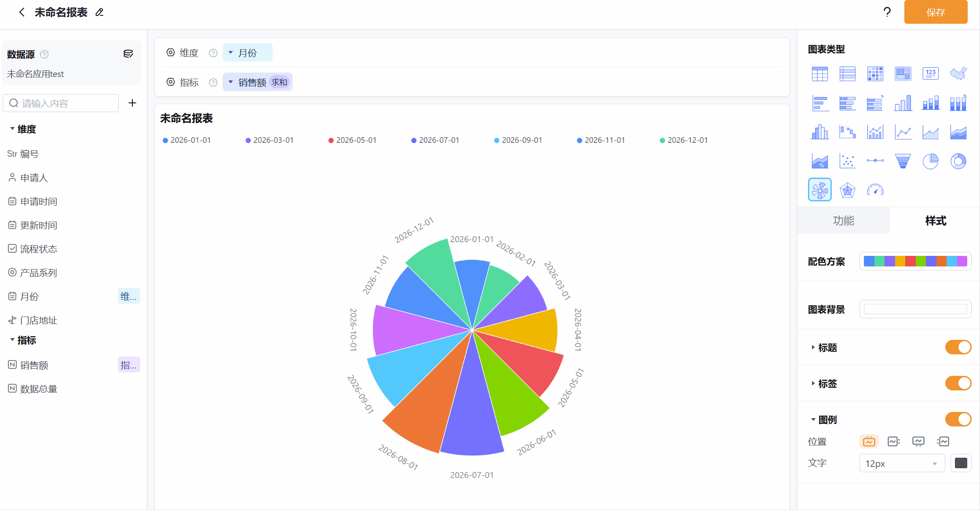Disable the 图例 switch

(x=958, y=419)
